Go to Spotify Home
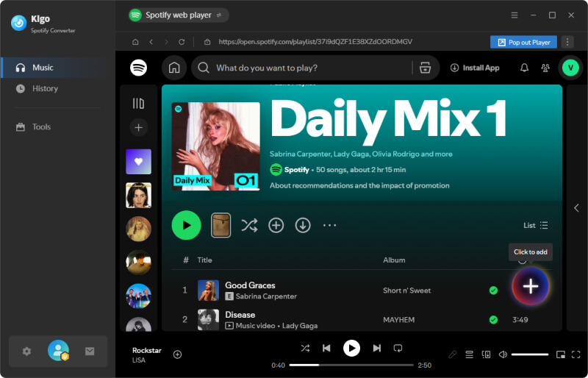 point(174,68)
